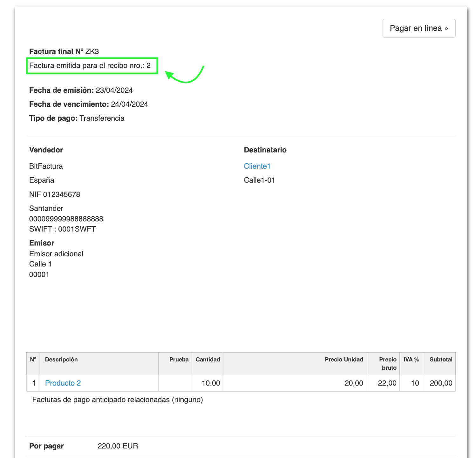476x458 pixels.
Task: Open the Producto 2 product link
Action: 63,383
